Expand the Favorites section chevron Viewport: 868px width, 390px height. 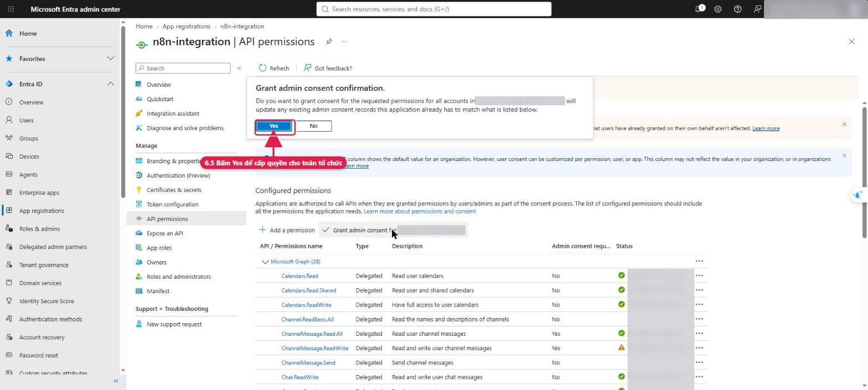(x=110, y=59)
